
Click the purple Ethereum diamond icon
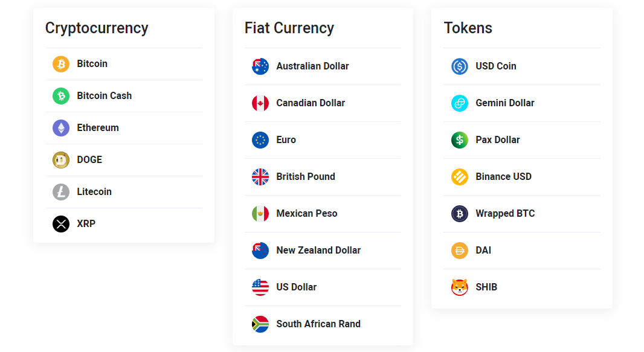click(61, 128)
